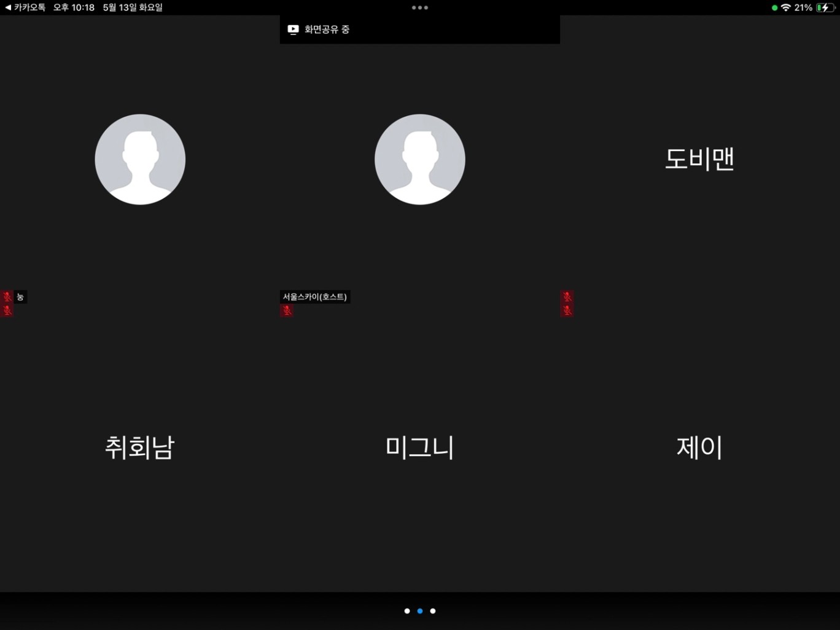This screenshot has width=840, height=630.
Task: Select the 도비맨 participant tile
Action: pos(700,159)
